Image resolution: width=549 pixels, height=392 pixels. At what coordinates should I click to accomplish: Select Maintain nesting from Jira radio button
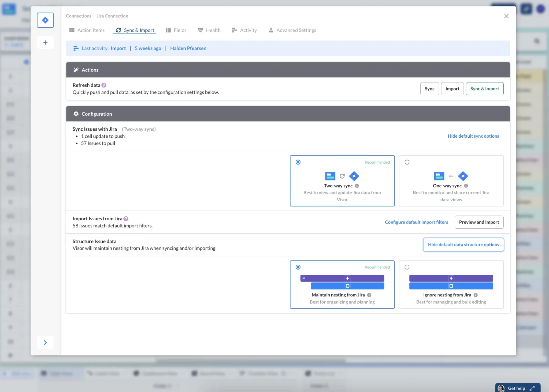click(x=298, y=267)
